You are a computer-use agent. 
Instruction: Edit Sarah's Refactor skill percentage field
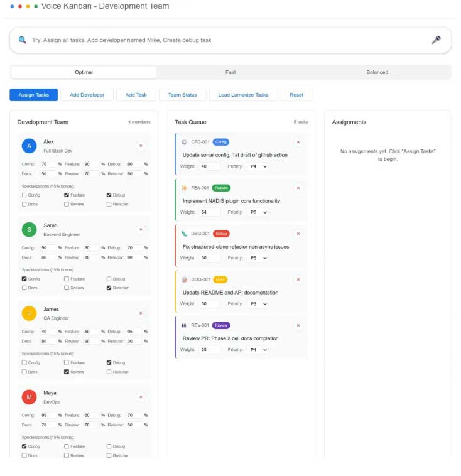[134, 257]
